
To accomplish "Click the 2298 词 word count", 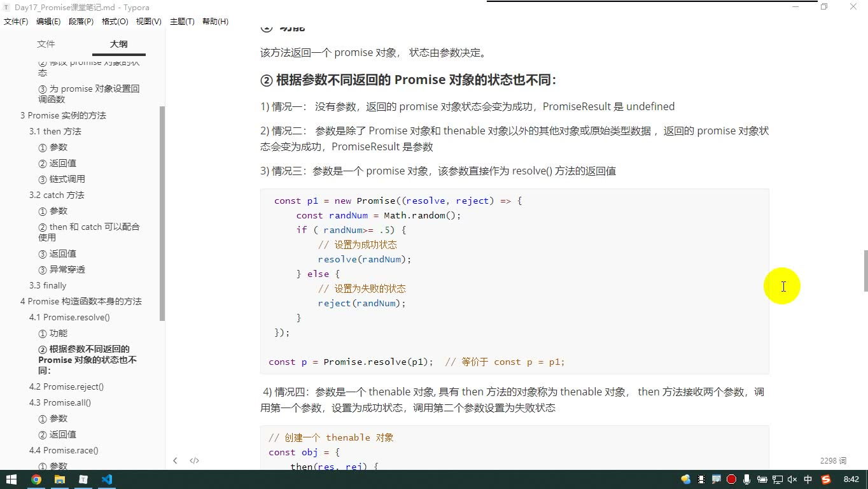I will pos(833,460).
